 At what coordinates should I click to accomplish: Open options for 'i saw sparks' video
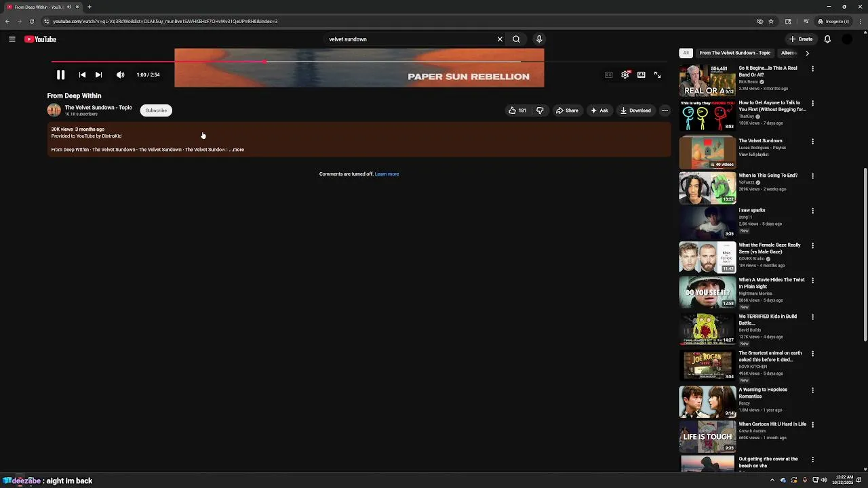click(x=812, y=211)
